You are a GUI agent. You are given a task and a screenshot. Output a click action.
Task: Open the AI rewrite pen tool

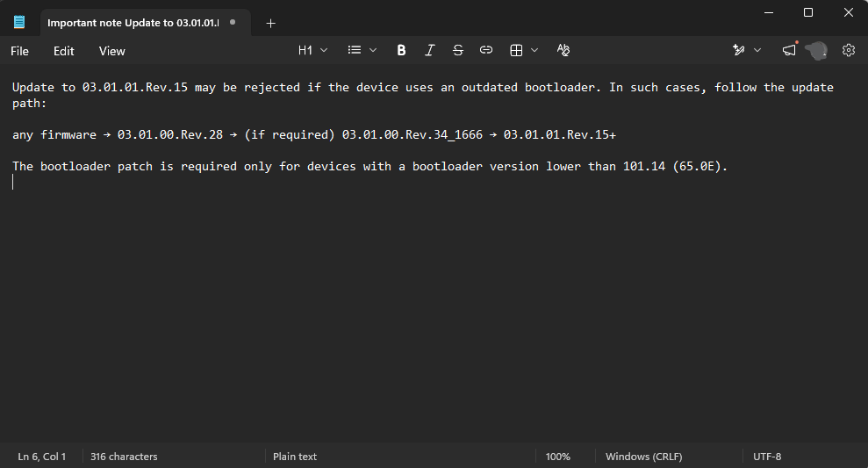[x=738, y=50]
